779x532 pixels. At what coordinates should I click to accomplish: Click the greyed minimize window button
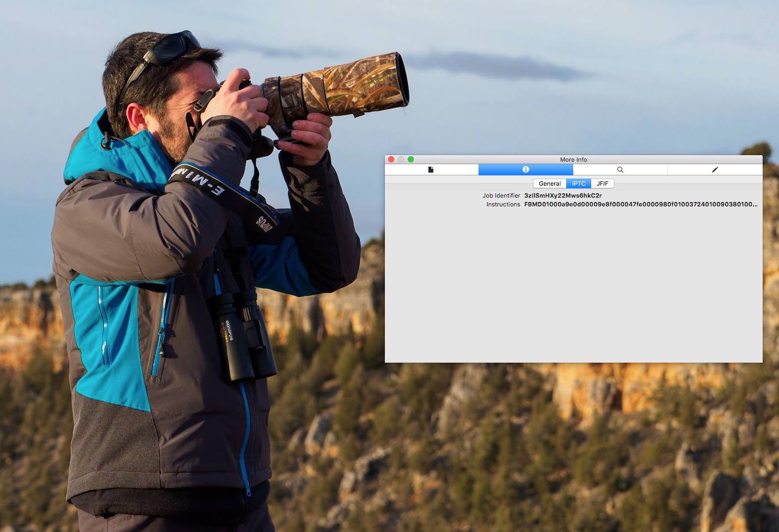coord(401,160)
